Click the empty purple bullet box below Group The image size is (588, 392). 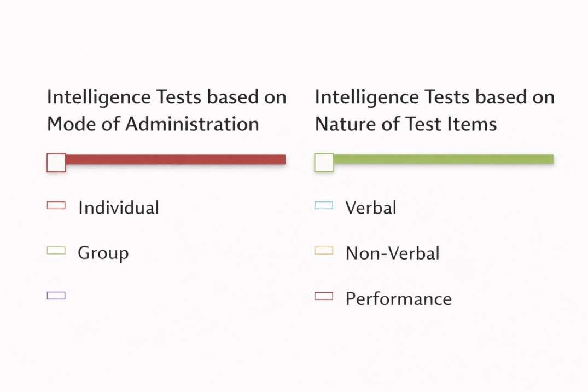pos(56,296)
